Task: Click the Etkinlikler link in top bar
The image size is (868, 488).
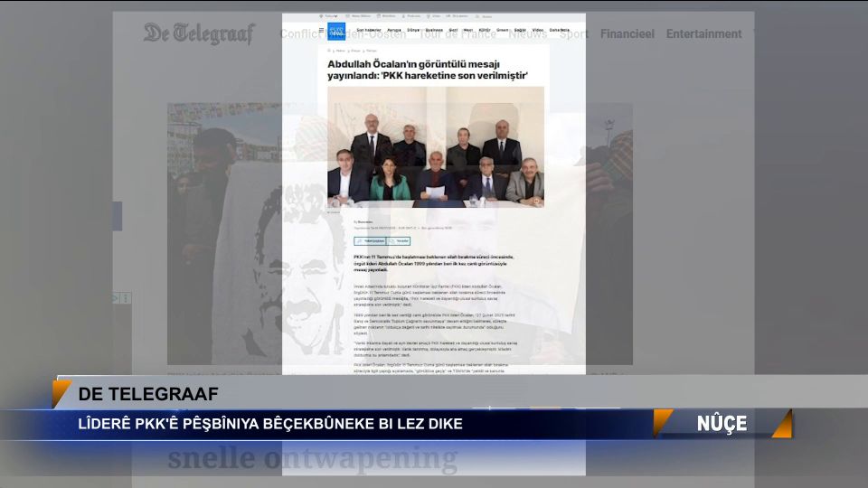Action: click(387, 16)
